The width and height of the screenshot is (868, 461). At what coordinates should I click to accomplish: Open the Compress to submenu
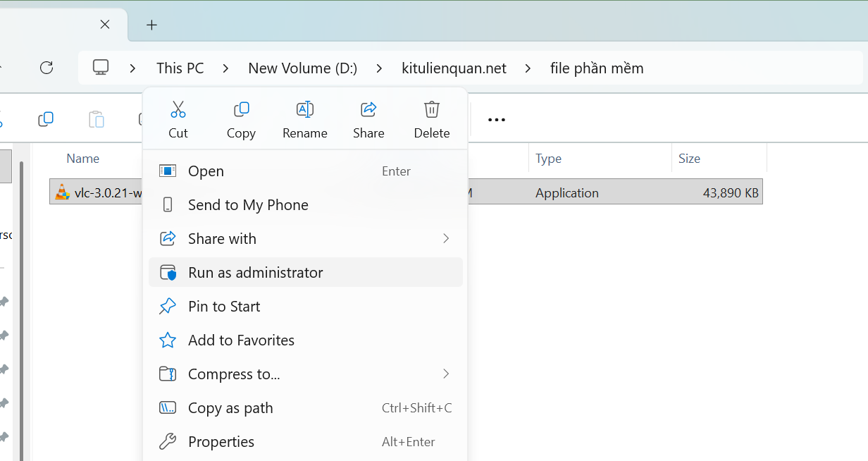(306, 374)
